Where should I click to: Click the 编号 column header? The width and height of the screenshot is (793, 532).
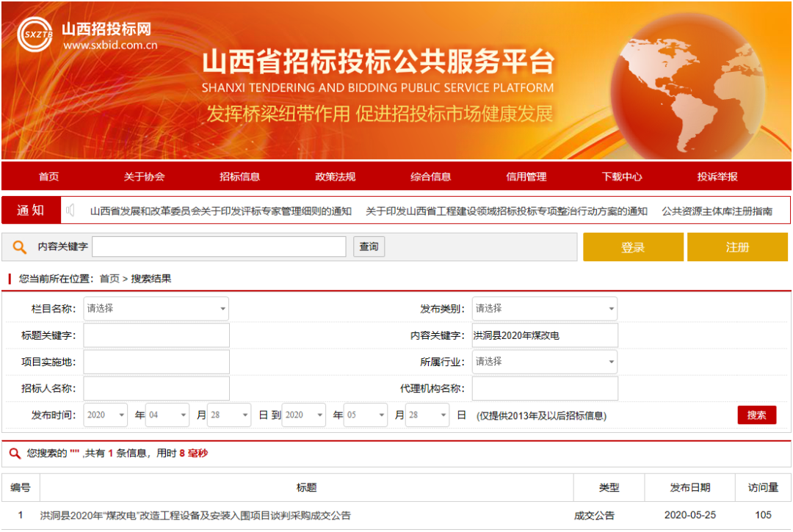(x=21, y=487)
